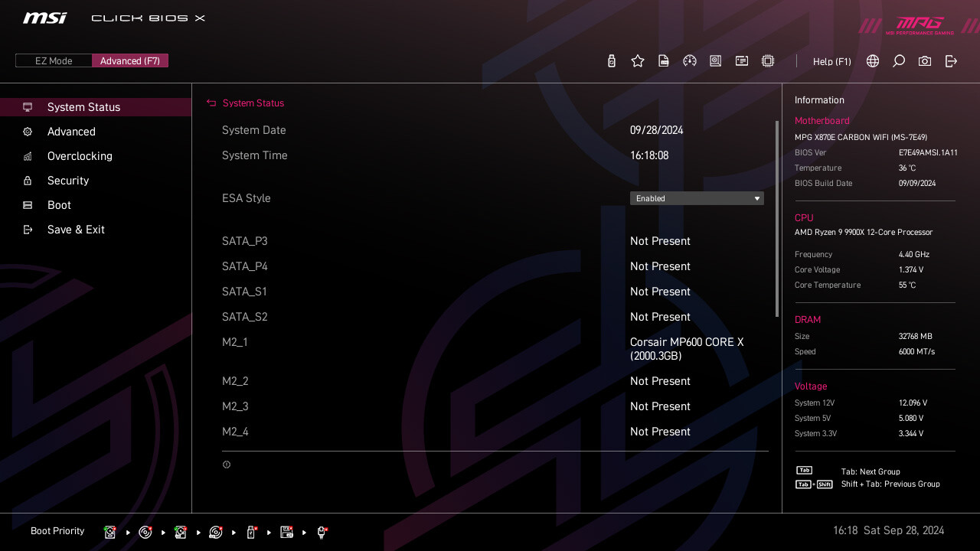Screen dimensions: 980x551
Task: Click the M2_4 row label
Action: [235, 432]
